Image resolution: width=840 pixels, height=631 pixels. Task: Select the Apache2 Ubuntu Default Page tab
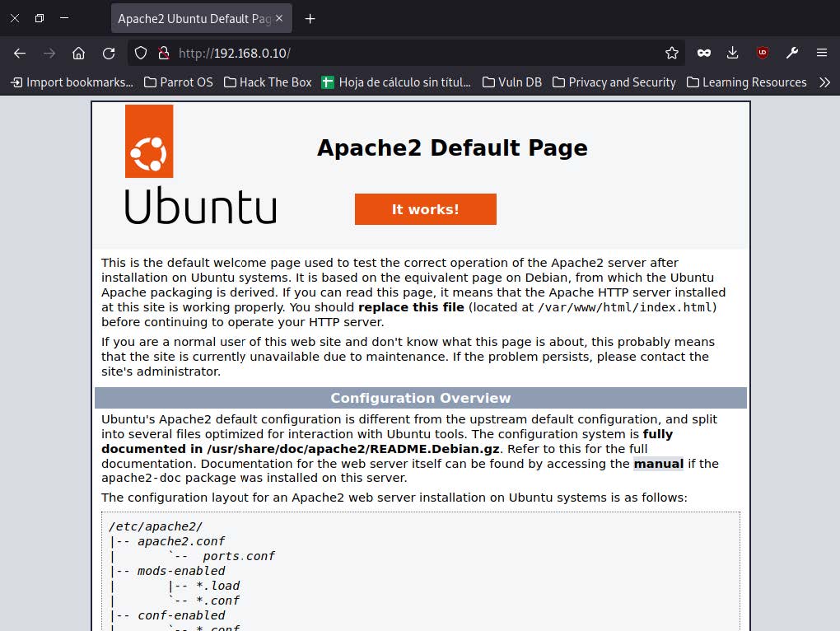[x=202, y=19]
